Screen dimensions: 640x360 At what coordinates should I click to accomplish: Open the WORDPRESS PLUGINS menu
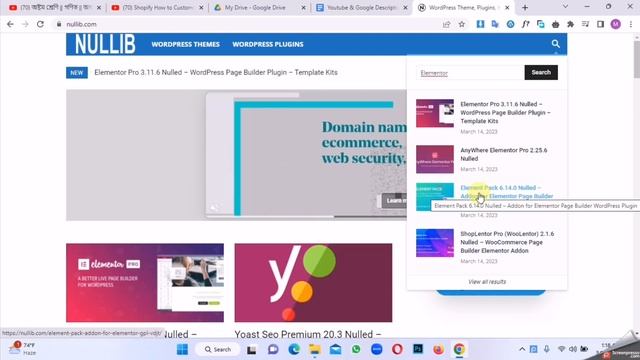point(268,44)
